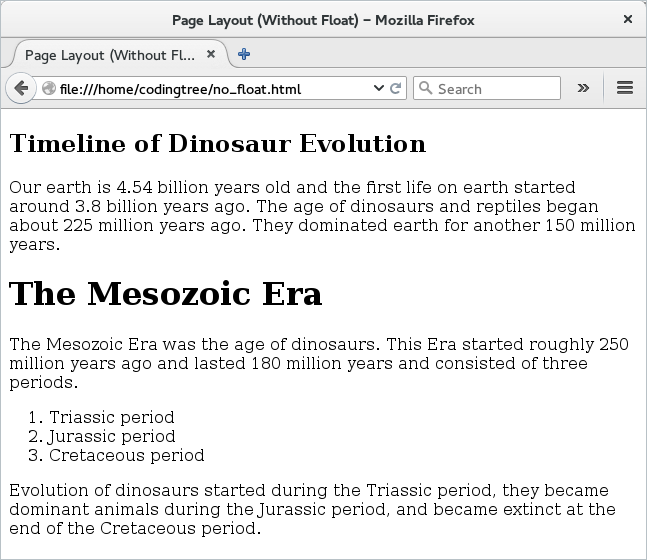Image resolution: width=647 pixels, height=560 pixels.
Task: Click The Mesozoic Era heading
Action: 165,294
